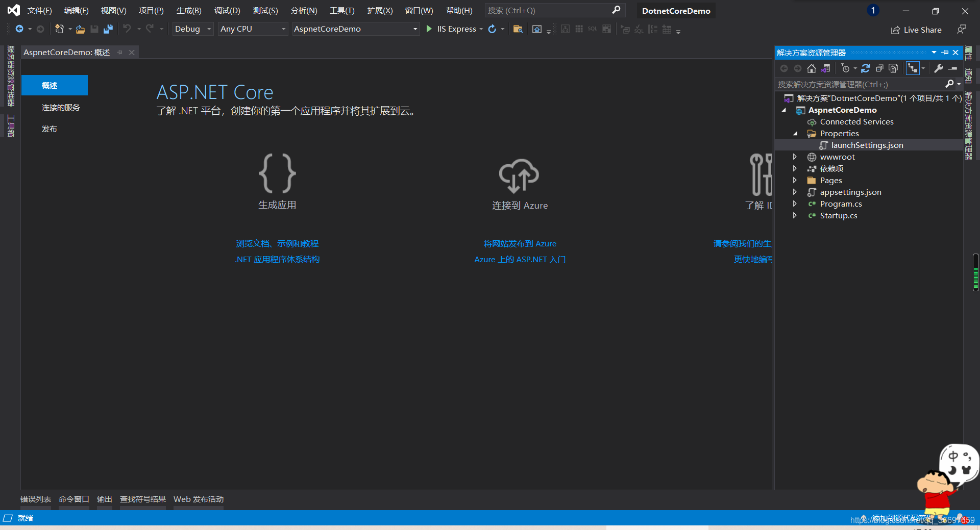Pin the AspnetCoreDemo overview tab
This screenshot has width=980, height=530.
(120, 52)
